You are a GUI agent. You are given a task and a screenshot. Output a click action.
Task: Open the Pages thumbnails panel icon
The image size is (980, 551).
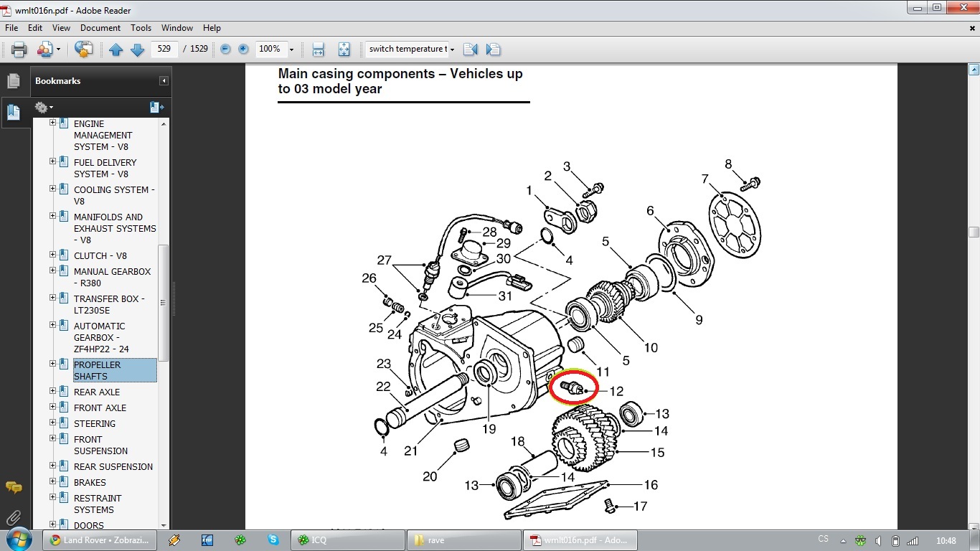(x=13, y=81)
